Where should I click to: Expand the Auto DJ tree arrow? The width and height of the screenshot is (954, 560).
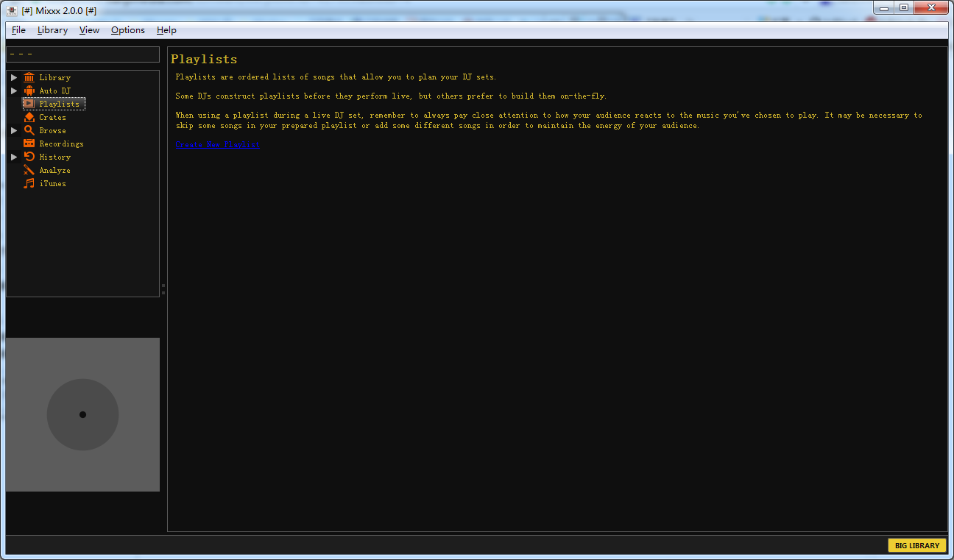coord(14,91)
